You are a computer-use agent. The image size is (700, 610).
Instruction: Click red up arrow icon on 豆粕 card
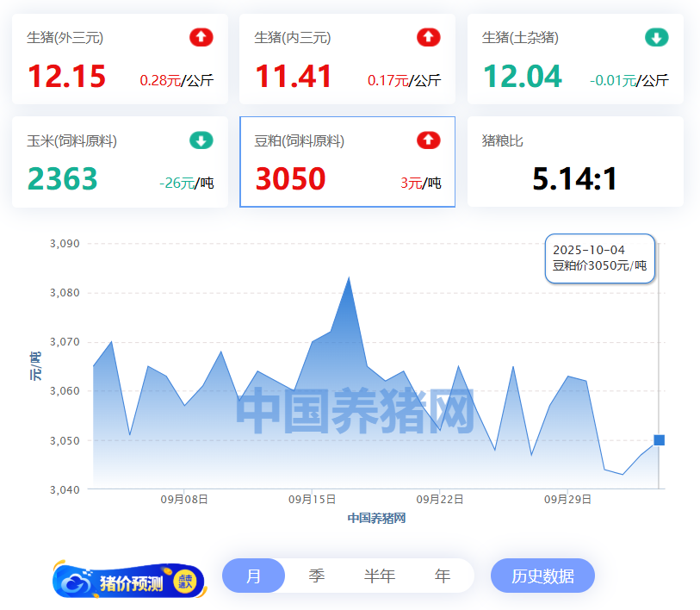coord(428,140)
